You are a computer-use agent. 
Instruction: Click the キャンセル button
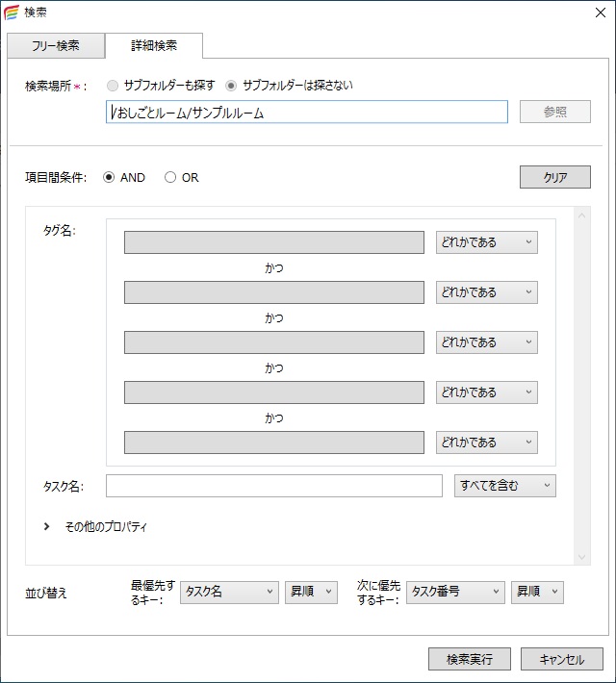click(561, 659)
